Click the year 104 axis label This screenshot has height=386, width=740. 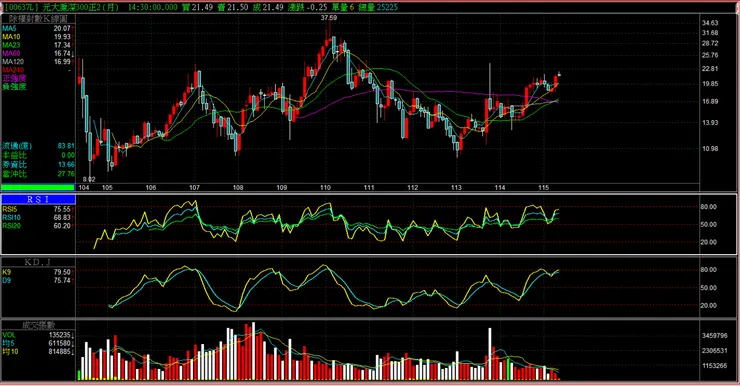[84, 188]
